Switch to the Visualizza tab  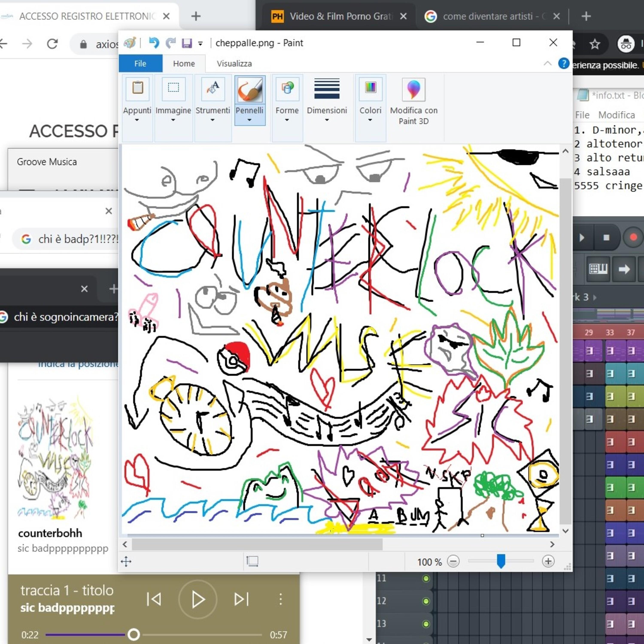(234, 63)
